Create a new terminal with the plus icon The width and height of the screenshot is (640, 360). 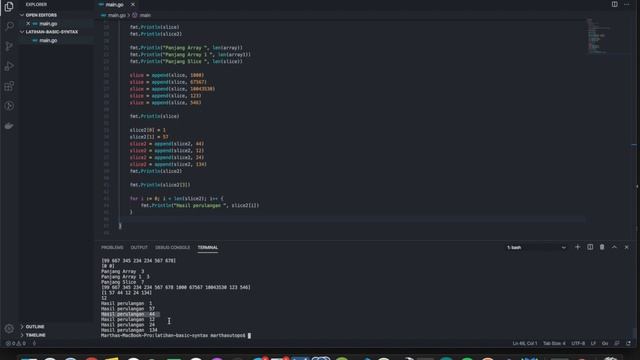577,247
